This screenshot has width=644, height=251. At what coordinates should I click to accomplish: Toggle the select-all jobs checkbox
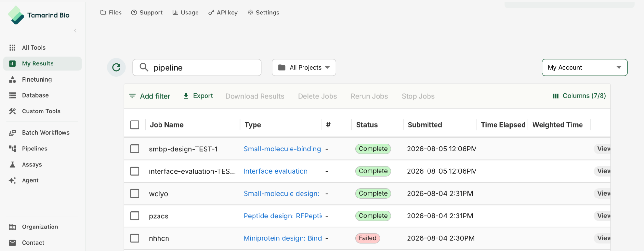pos(135,125)
